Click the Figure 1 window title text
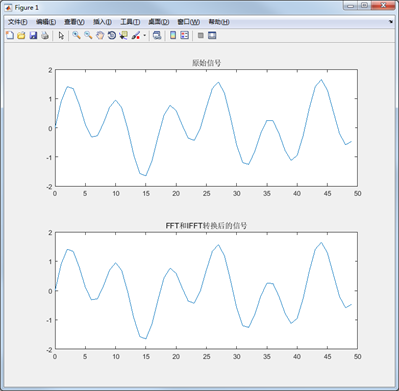399x391 pixels. click(27, 7)
